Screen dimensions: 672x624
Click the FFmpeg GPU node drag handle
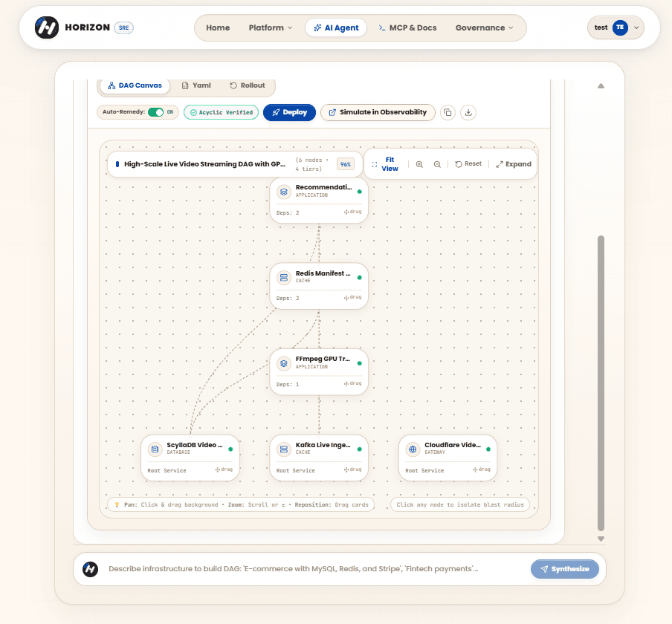click(352, 384)
